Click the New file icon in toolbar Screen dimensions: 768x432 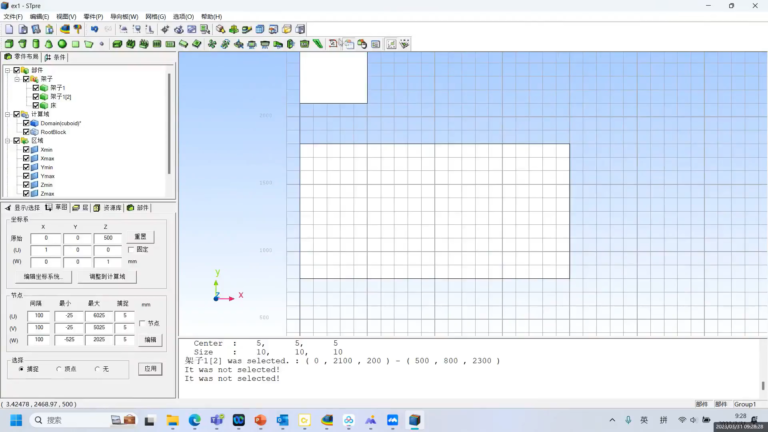point(9,29)
